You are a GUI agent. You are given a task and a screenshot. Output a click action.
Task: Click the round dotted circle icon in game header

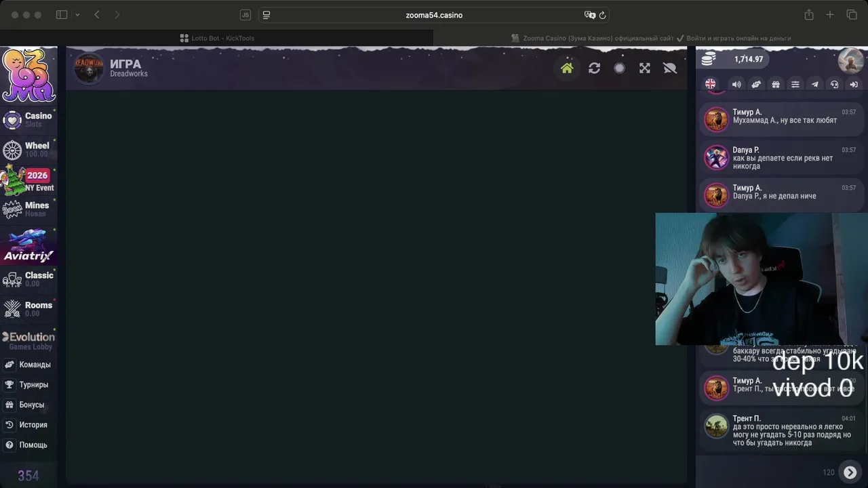coord(619,68)
